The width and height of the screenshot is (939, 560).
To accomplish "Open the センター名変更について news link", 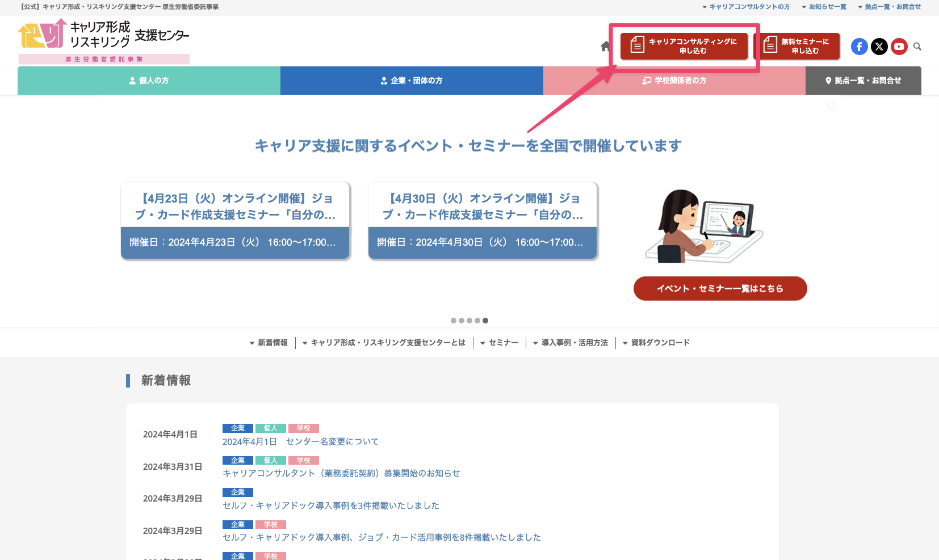I will pyautogui.click(x=300, y=441).
